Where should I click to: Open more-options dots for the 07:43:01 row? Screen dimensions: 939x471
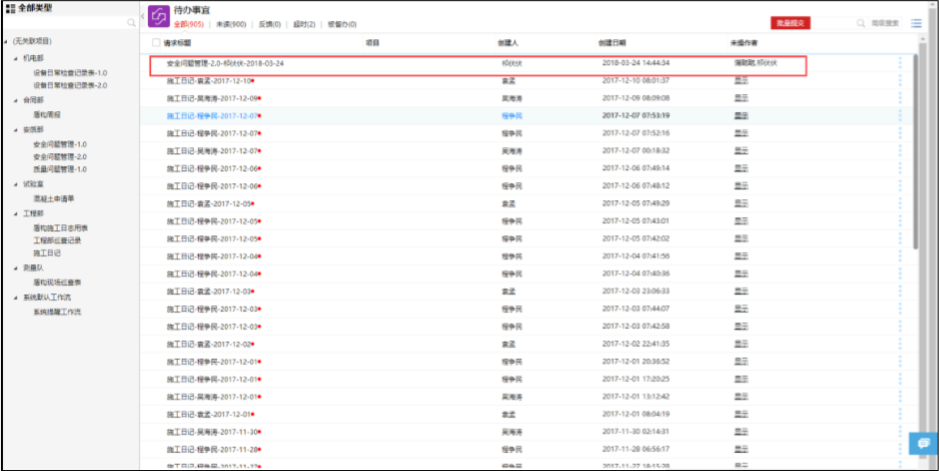pos(899,221)
